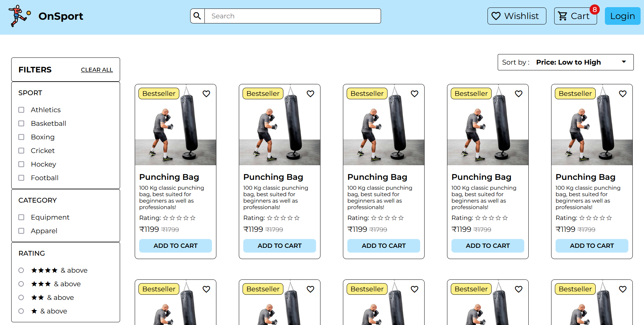Select the 3 stars & above rating
The width and height of the screenshot is (644, 325).
(21, 284)
